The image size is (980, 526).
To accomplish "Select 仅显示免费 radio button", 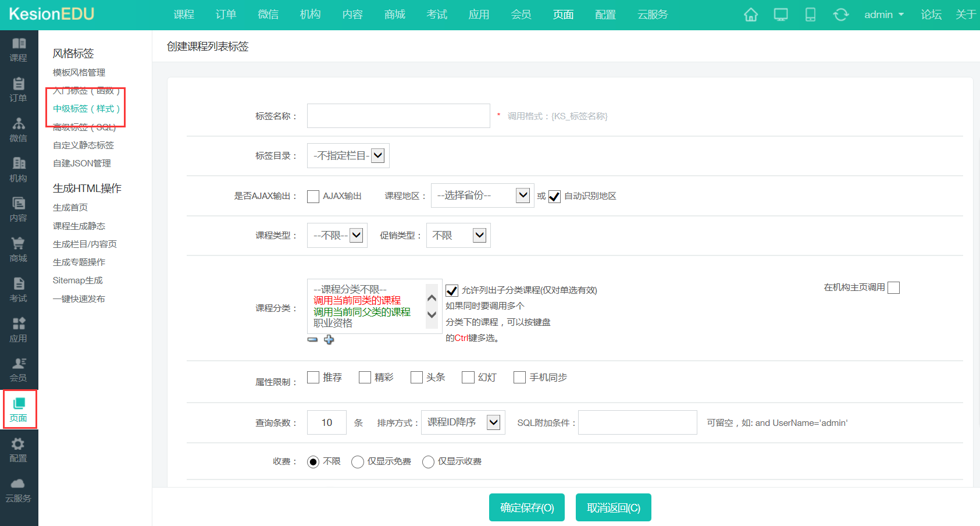I will point(358,462).
